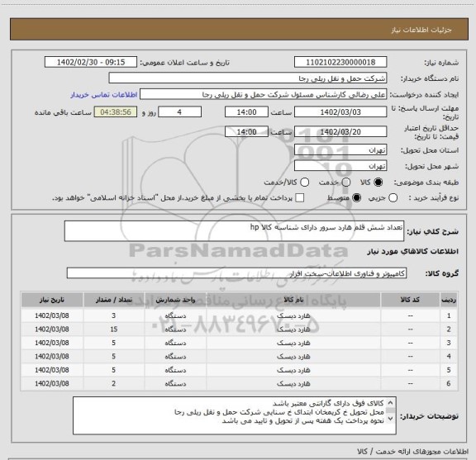Click the price validity date 1402/03/20
The width and height of the screenshot is (476, 460).
340,132
